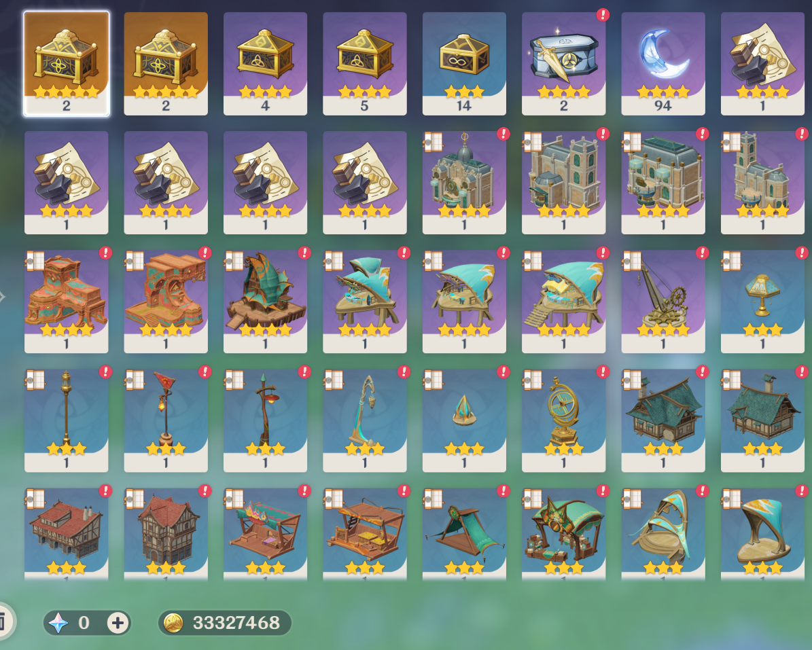Select the curved teal hook lamp furnishing

[x=365, y=420]
